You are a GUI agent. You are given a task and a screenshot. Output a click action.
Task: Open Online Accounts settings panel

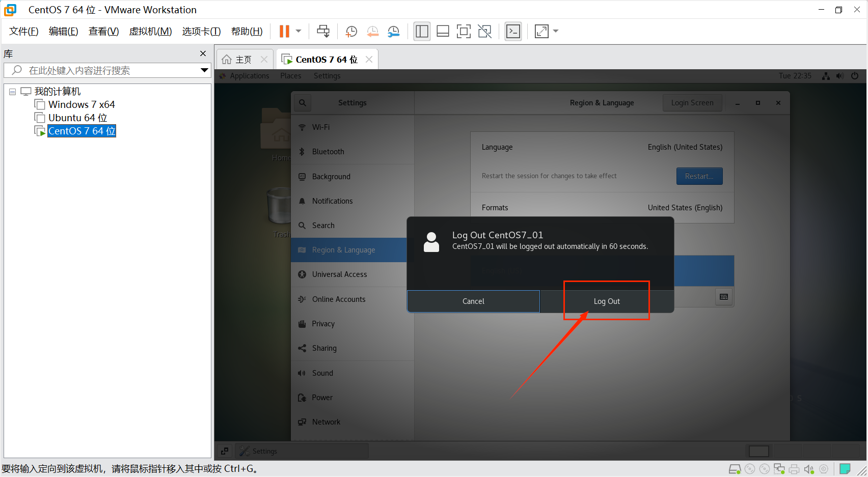[352, 299]
